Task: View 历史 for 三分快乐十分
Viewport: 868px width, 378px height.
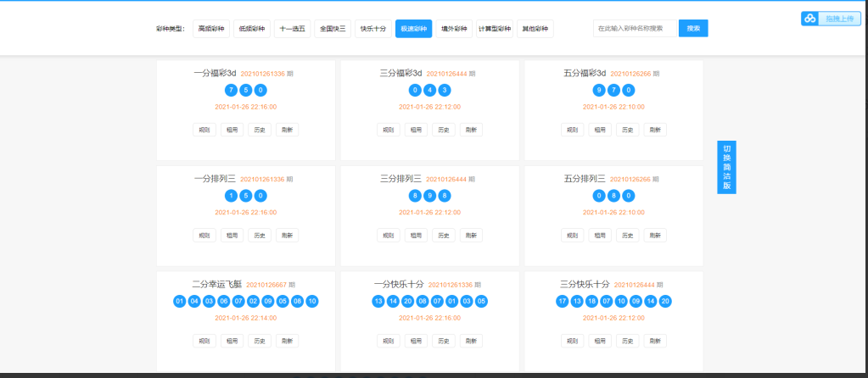Action: 628,341
